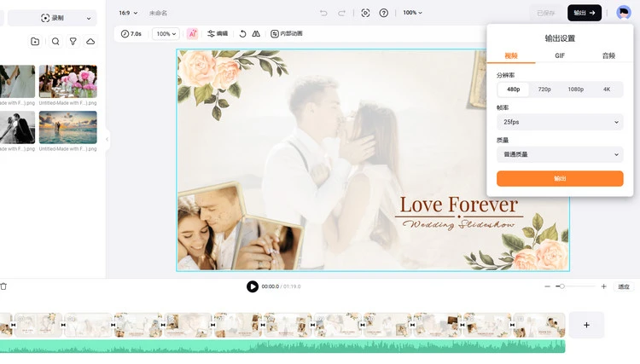
Task: Click the filter icon in media panel
Action: point(73,41)
